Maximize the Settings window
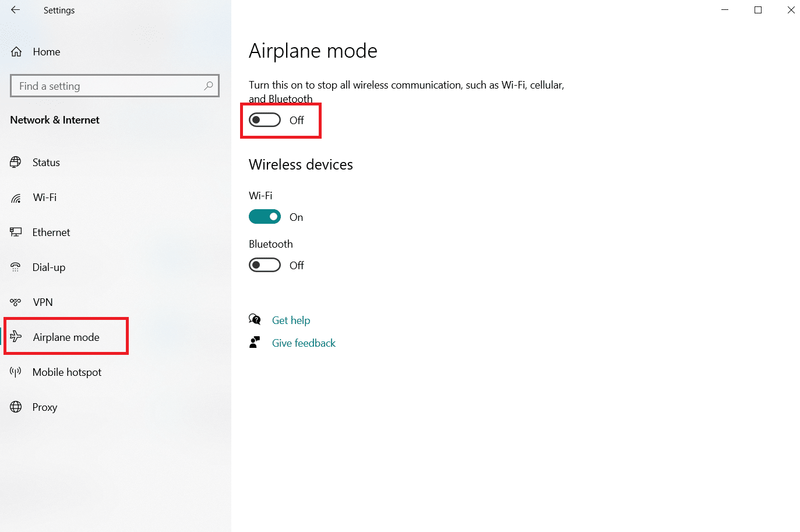Viewport: 800px width, 532px height. point(758,10)
